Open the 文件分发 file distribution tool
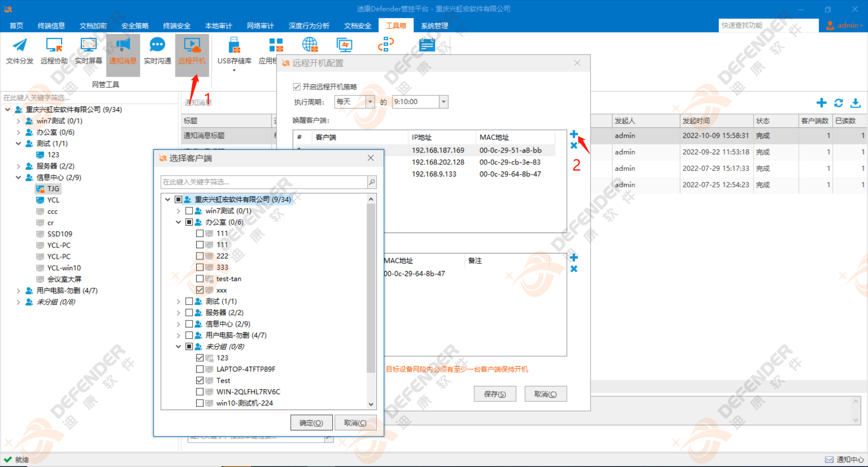This screenshot has height=467, width=868. (x=19, y=52)
